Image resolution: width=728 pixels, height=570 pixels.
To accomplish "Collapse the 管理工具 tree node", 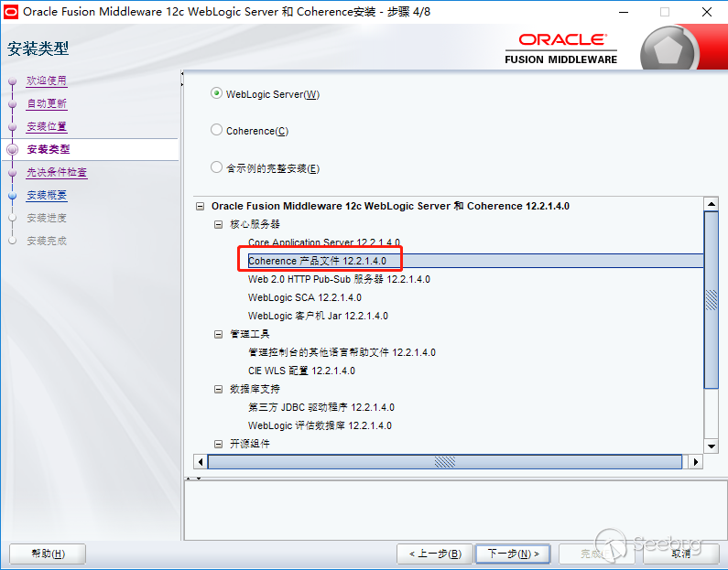I will (x=218, y=334).
